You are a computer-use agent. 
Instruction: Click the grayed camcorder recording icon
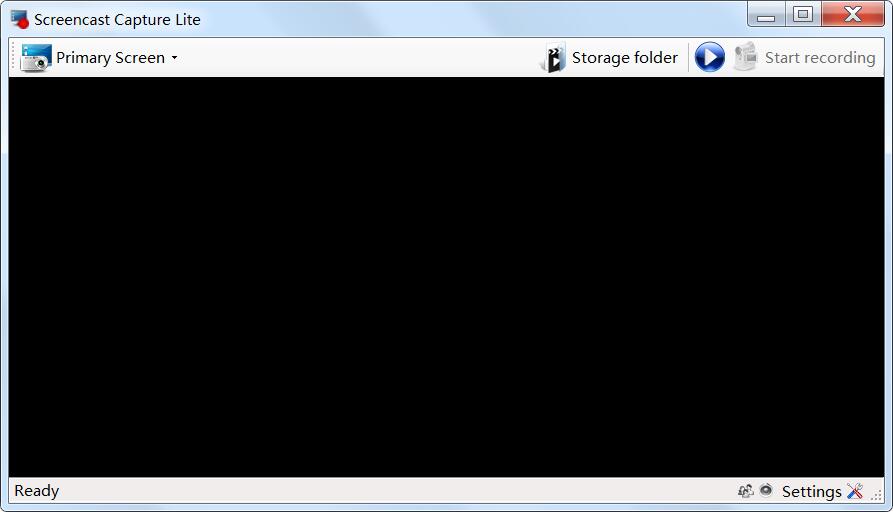coord(745,56)
